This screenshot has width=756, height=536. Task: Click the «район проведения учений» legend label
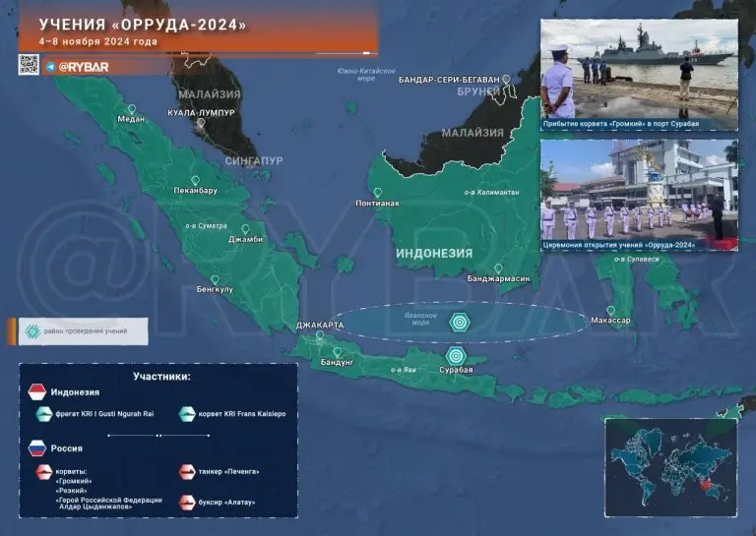[86, 331]
